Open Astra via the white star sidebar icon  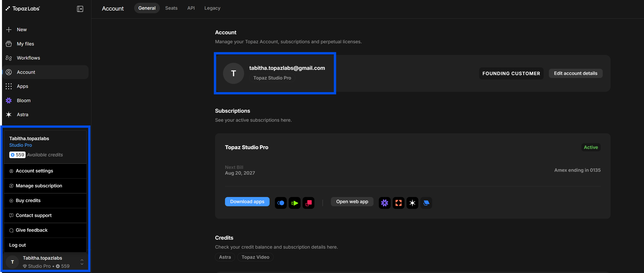click(x=9, y=114)
